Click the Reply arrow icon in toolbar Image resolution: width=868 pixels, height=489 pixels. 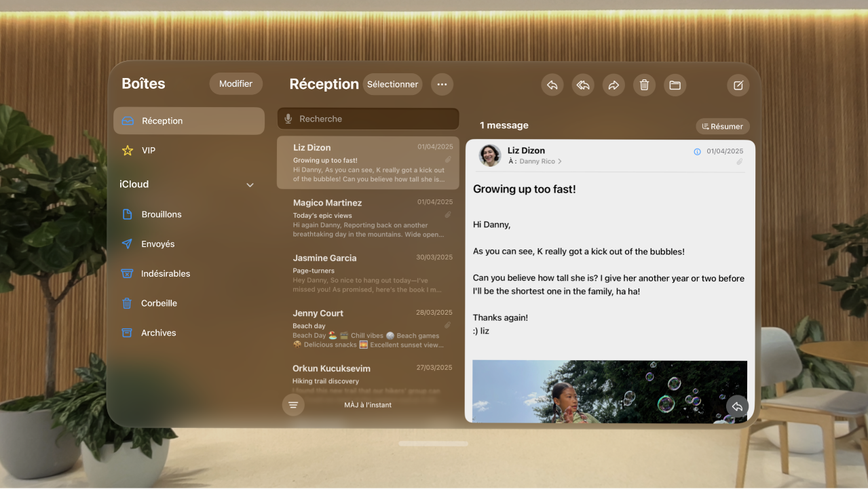(552, 85)
